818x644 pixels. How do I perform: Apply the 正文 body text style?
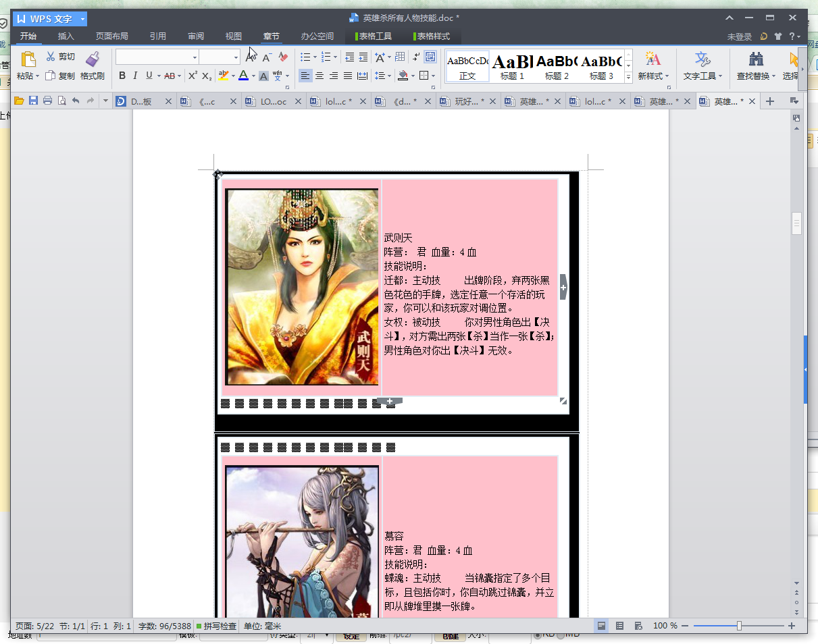point(467,67)
